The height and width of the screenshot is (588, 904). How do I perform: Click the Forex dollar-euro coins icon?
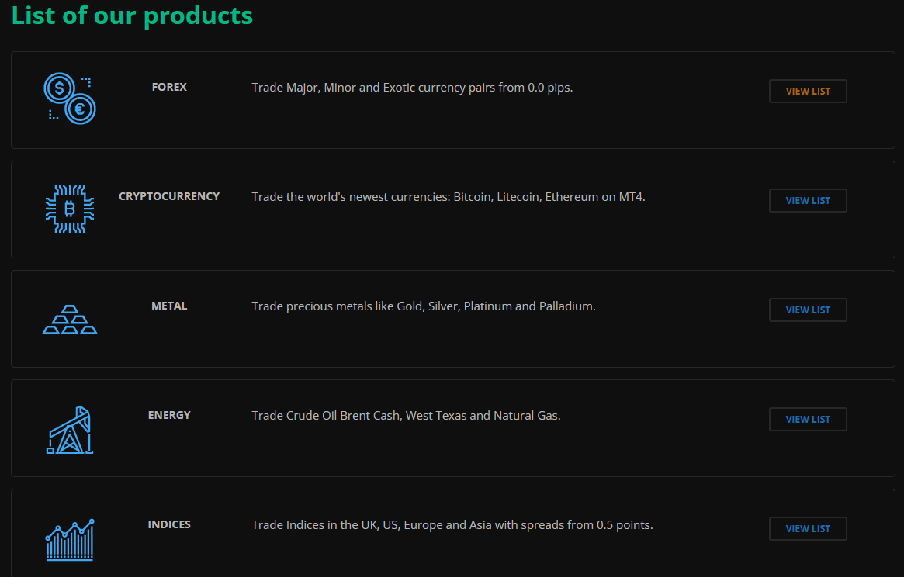[x=70, y=99]
